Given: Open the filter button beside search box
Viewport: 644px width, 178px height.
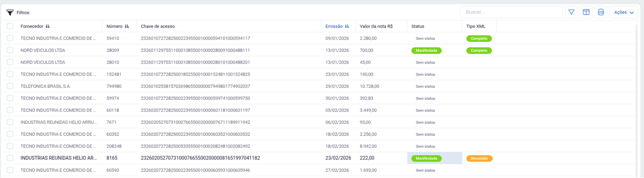Looking at the screenshot, I should click(571, 12).
